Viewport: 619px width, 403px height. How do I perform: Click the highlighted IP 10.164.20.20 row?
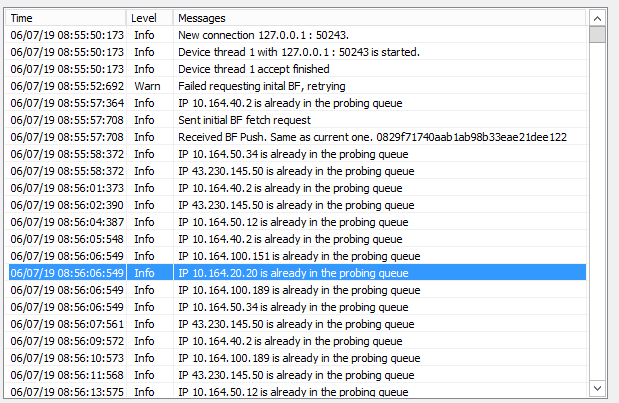(298, 273)
